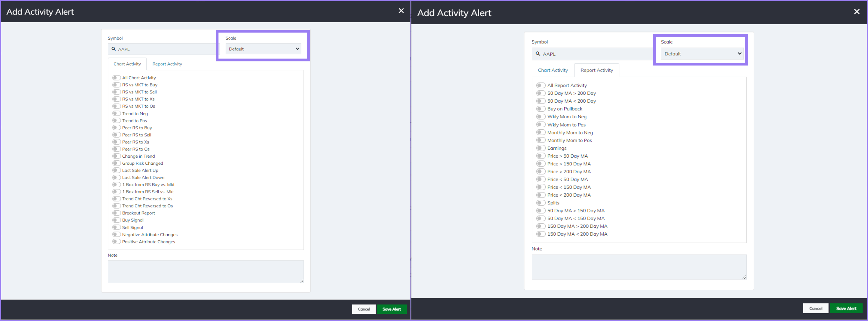Click search icon in left Symbol field
The width and height of the screenshot is (868, 321).
pos(114,49)
